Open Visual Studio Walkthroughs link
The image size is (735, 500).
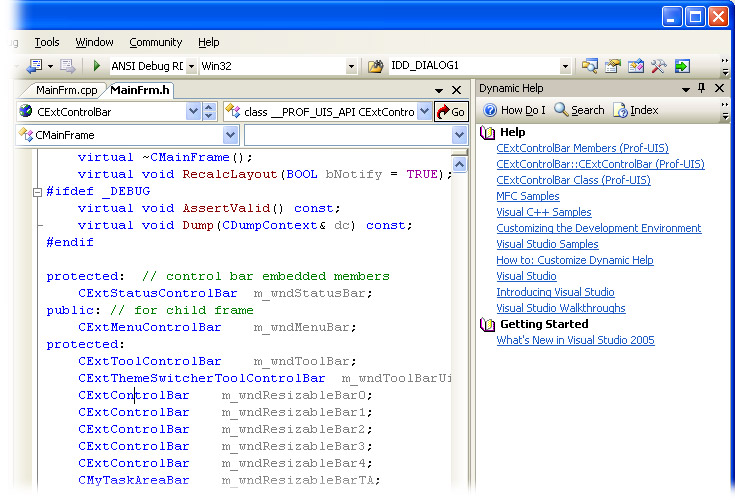[x=561, y=308]
